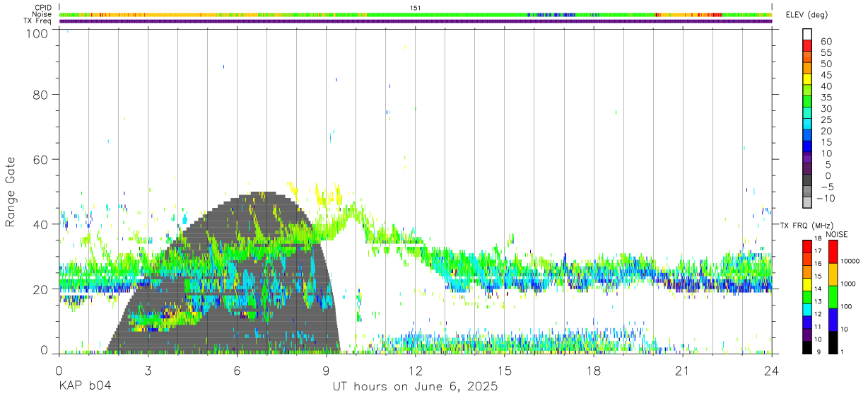Click the NOISE legend label '10000'
This screenshot has width=868, height=401.
pos(850,261)
